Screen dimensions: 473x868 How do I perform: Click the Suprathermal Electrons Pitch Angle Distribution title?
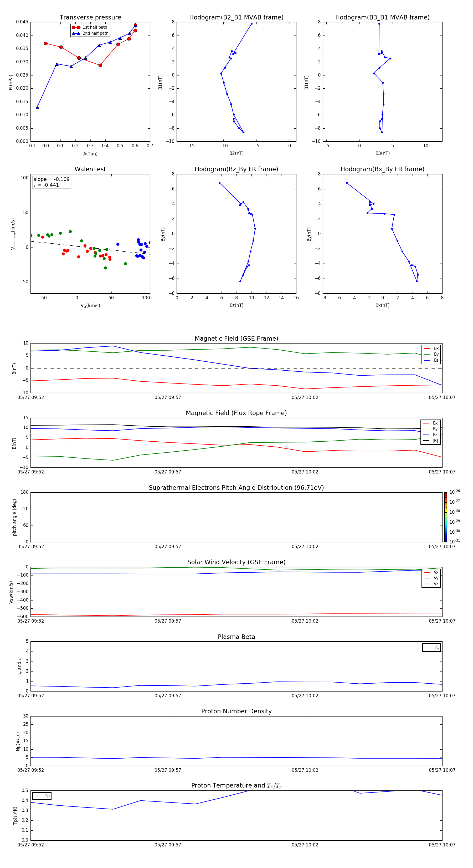(x=236, y=488)
